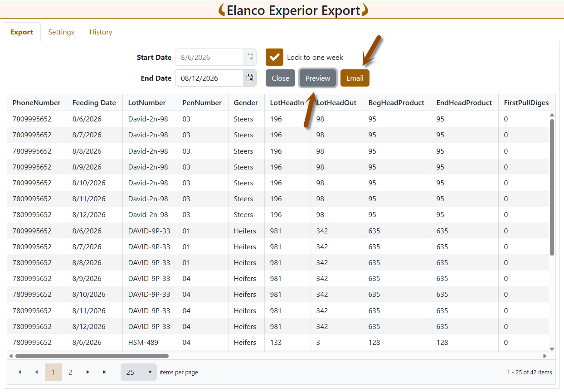
Task: Switch to the History tab
Action: (101, 32)
